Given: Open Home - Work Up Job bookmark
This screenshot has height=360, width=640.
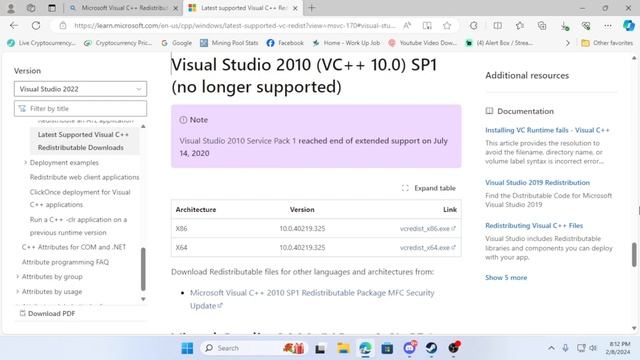Looking at the screenshot, I should 346,43.
